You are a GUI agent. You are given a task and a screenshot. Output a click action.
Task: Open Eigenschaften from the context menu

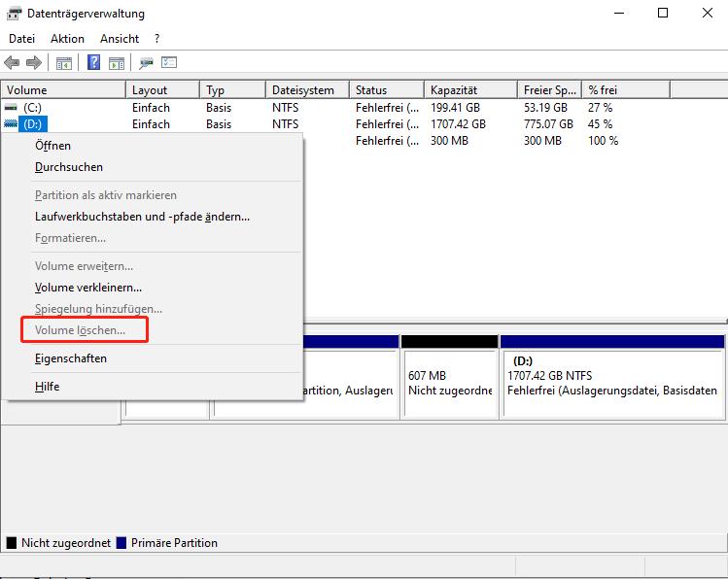71,358
